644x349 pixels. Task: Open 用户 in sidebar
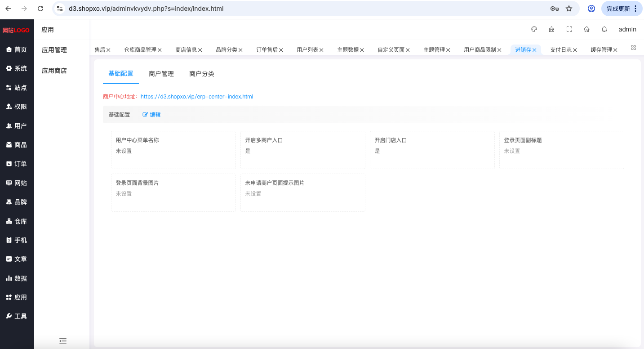coord(17,126)
